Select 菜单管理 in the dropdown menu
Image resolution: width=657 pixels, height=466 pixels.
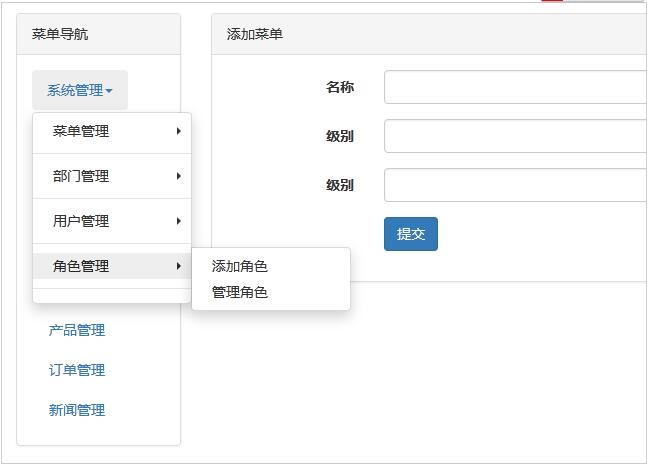[81, 131]
